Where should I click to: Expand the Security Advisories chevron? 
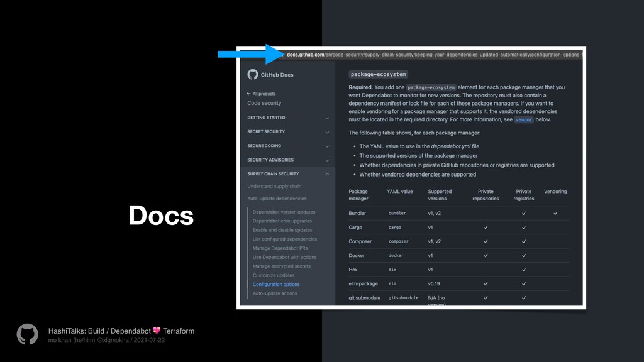[x=327, y=160]
